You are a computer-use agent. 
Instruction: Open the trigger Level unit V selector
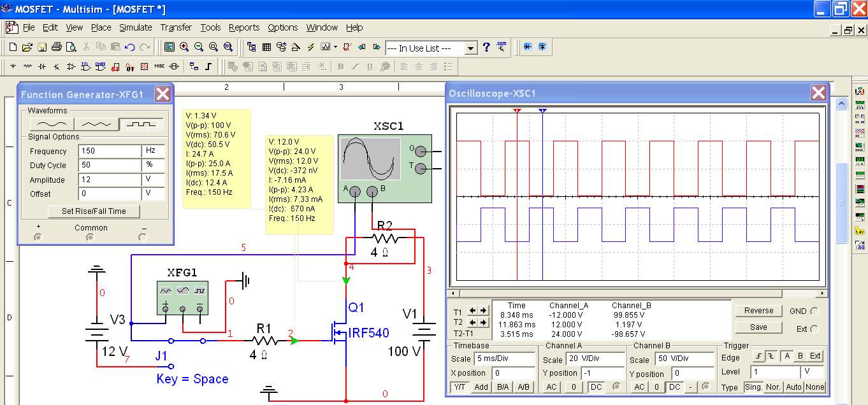813,372
